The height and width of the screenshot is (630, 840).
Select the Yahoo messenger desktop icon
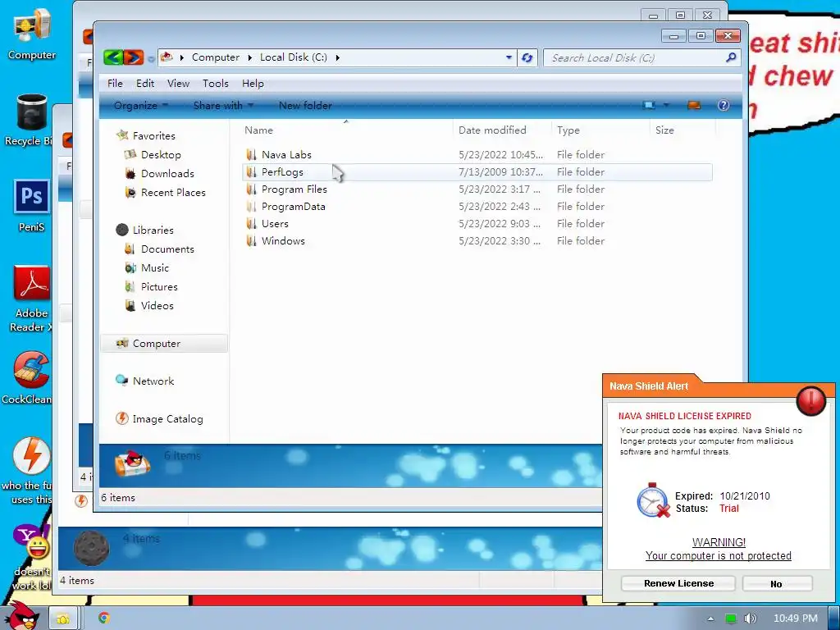pyautogui.click(x=31, y=557)
